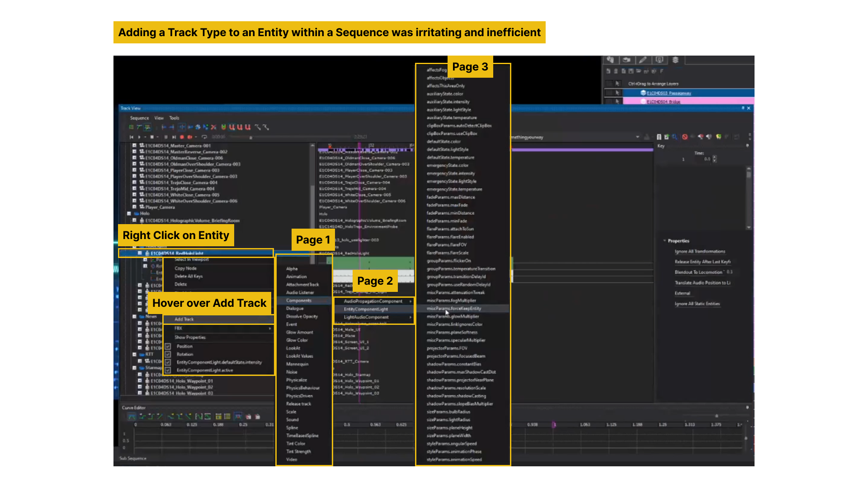Click the E1C04DS03 Passageway layer link
868x488 pixels.
click(x=669, y=93)
